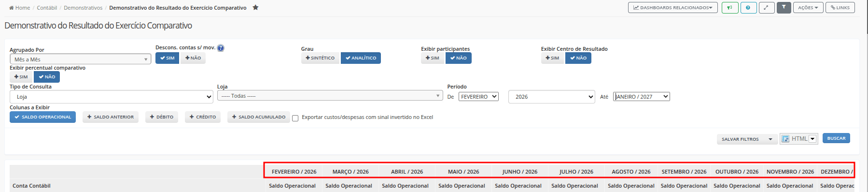The height and width of the screenshot is (192, 868).
Task: Expand the Loja Todas selector
Action: [x=330, y=96]
